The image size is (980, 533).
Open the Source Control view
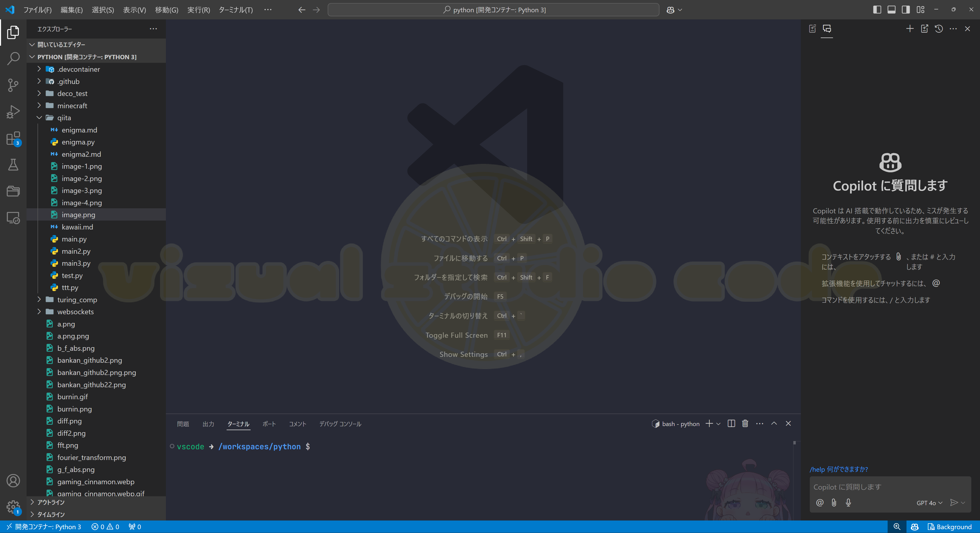[13, 85]
